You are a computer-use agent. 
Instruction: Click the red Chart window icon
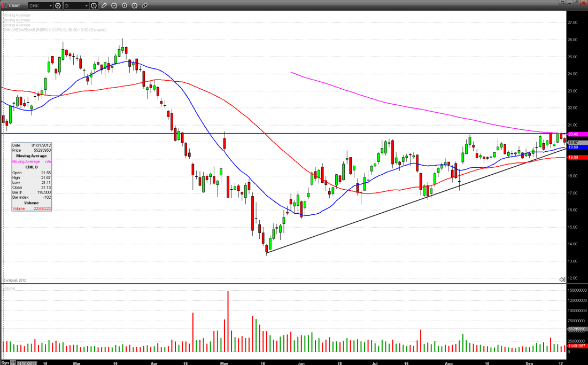[x=4, y=5]
